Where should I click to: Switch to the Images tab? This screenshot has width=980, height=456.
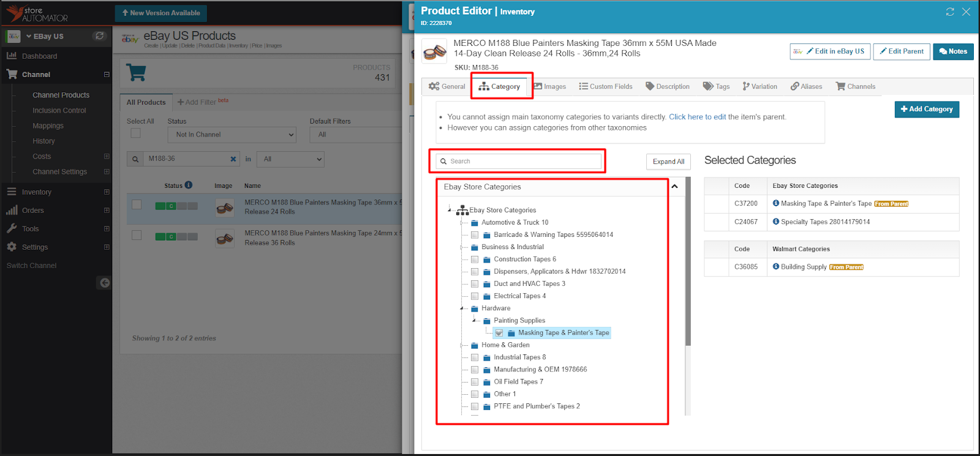[549, 86]
